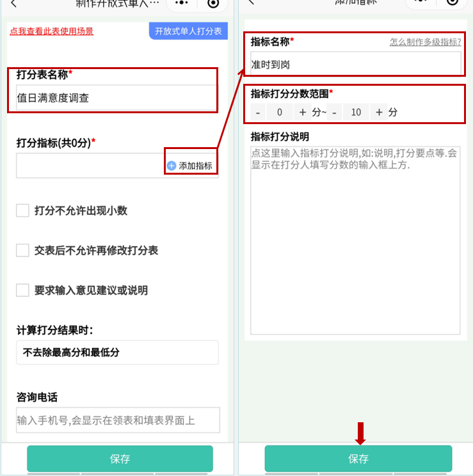Open 点我查看此表使用场景 link
The image size is (473, 476).
click(x=51, y=31)
